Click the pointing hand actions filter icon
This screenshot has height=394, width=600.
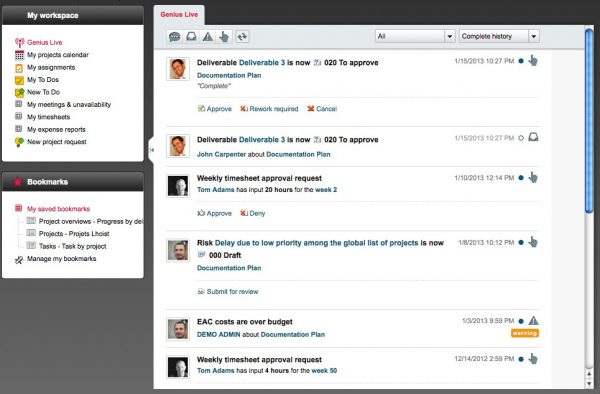coord(224,37)
